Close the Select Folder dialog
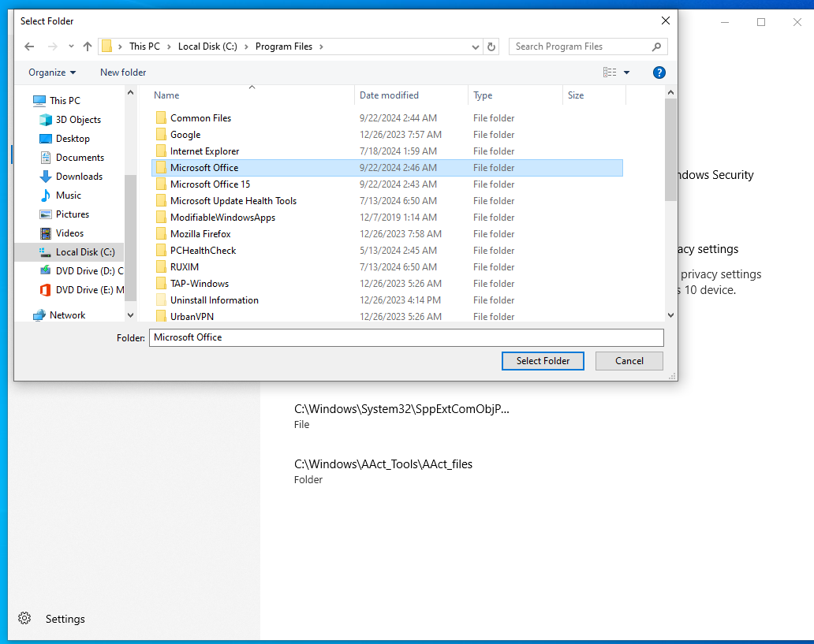Image resolution: width=814 pixels, height=644 pixels. [x=665, y=20]
